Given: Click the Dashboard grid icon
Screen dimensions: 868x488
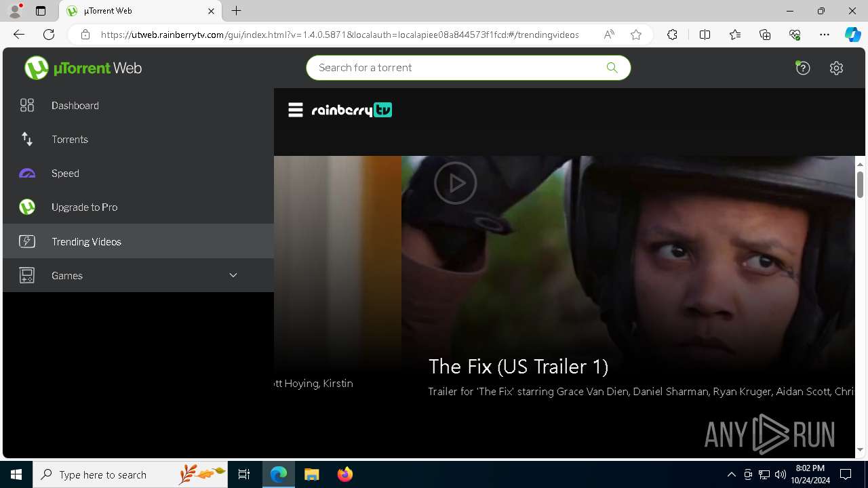Looking at the screenshot, I should pos(27,105).
